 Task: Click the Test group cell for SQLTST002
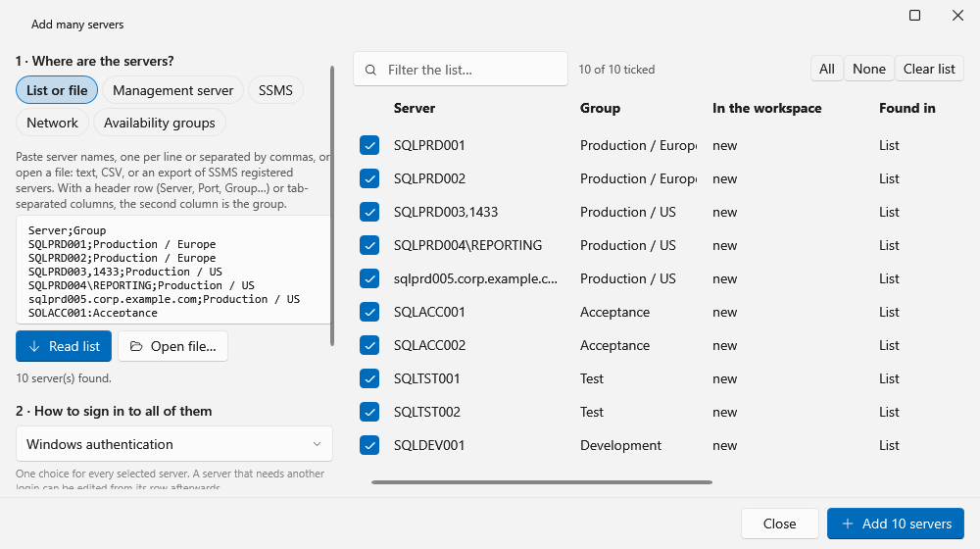(592, 412)
